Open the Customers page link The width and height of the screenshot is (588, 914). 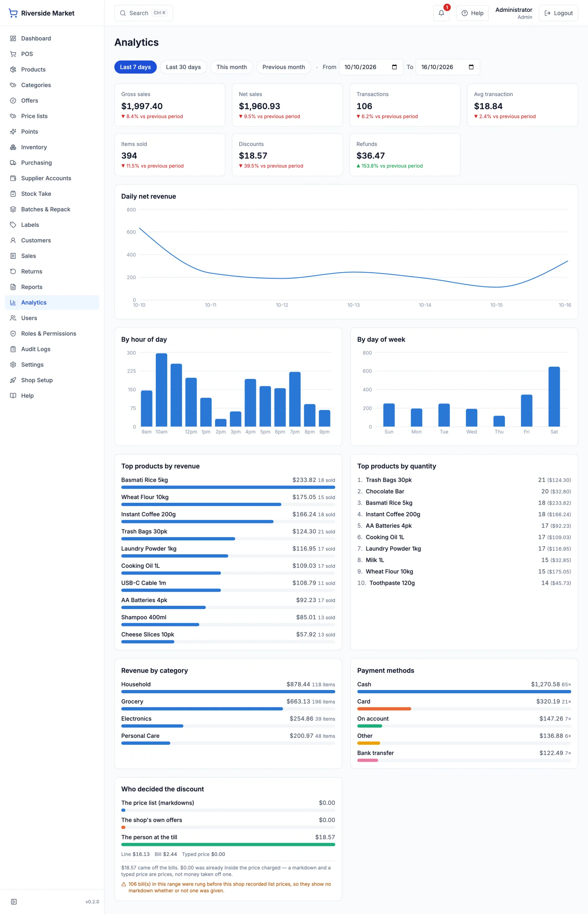click(x=52, y=240)
